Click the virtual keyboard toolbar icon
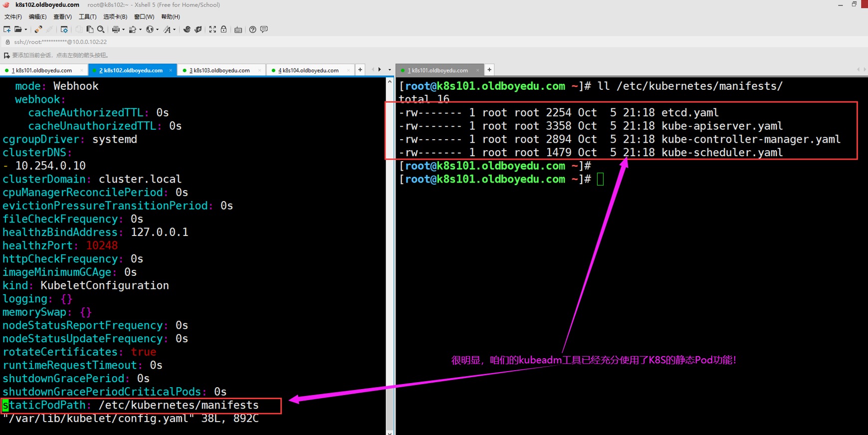Screen dimensions: 868x435 (x=238, y=29)
